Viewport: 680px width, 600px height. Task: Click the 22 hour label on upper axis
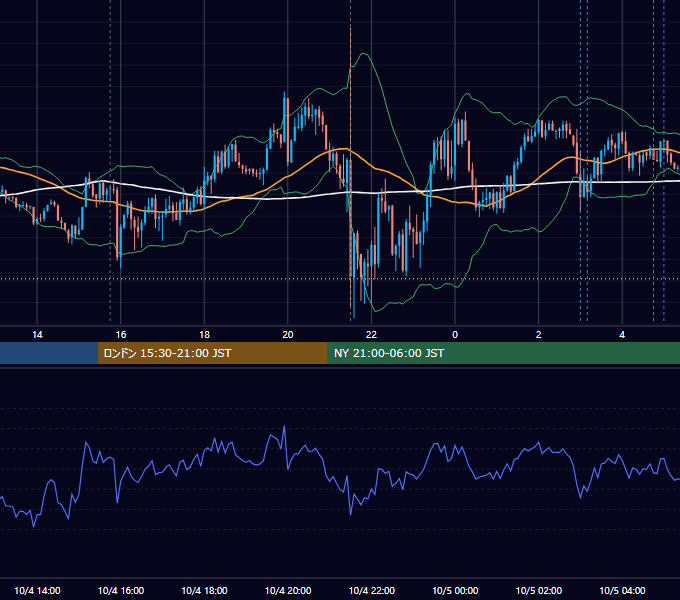tap(371, 335)
